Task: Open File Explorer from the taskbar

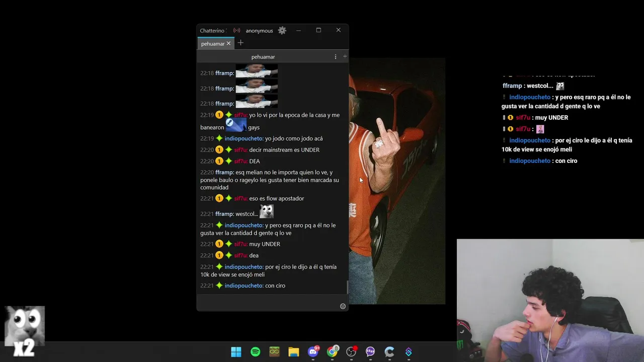Action: click(294, 352)
